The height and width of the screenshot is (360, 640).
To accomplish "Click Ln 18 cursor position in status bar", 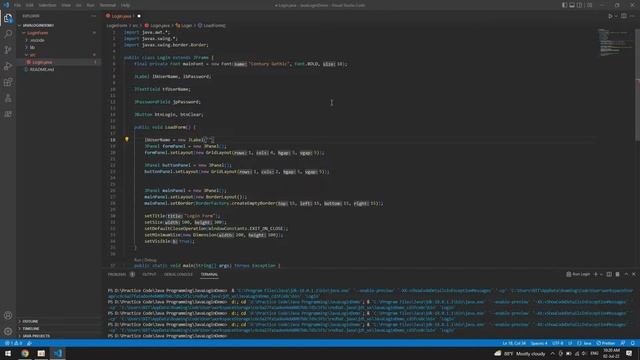I will pos(514,343).
